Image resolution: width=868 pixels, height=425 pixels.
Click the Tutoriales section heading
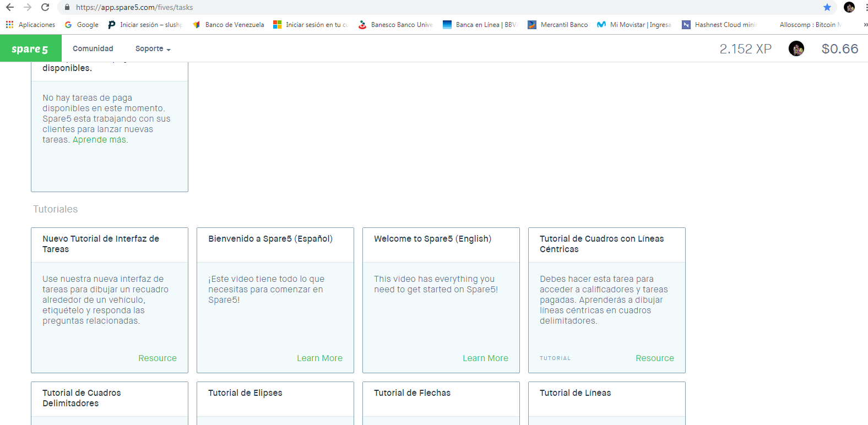(56, 209)
